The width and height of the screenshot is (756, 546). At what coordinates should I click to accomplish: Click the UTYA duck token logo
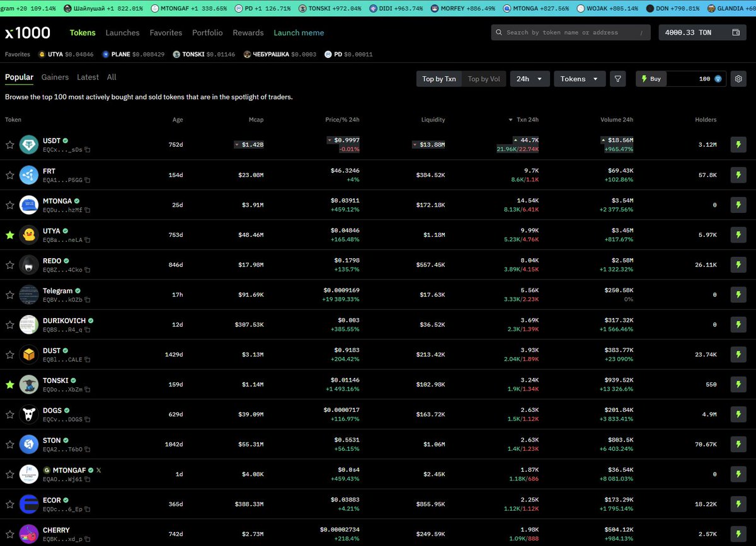tap(29, 234)
